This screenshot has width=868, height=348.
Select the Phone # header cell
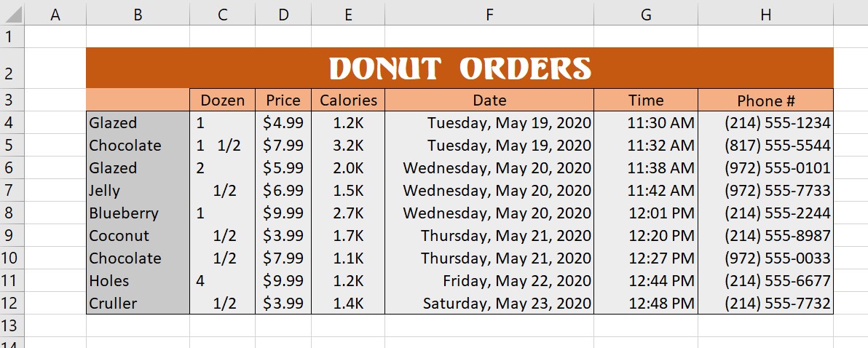click(x=765, y=100)
